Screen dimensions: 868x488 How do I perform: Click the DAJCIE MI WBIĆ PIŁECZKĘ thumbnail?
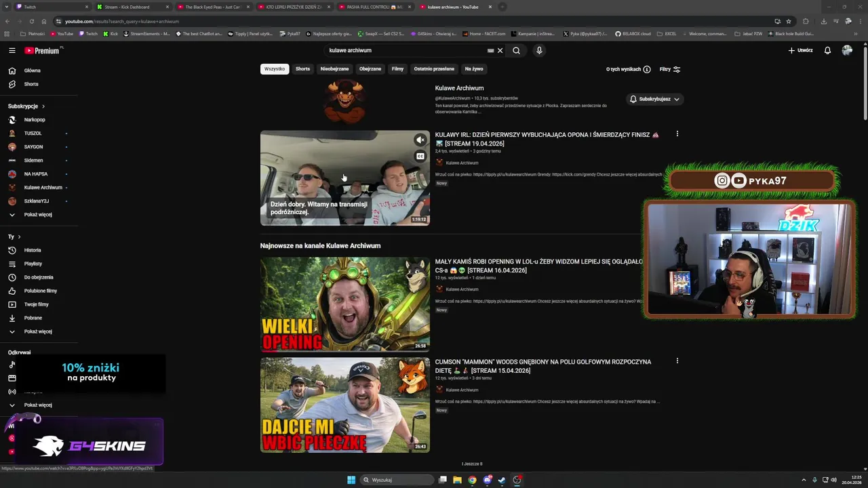point(344,405)
